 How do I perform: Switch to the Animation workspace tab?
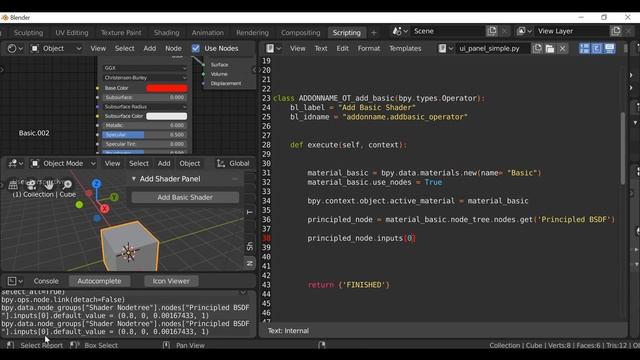pos(208,32)
